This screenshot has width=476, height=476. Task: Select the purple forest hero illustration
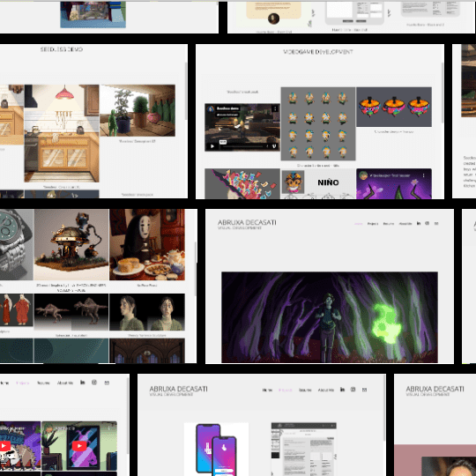[x=330, y=317]
